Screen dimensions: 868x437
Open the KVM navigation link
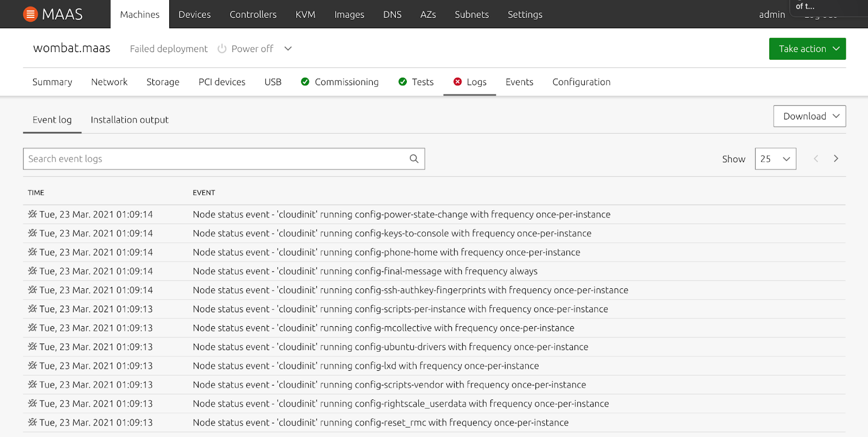tap(305, 15)
